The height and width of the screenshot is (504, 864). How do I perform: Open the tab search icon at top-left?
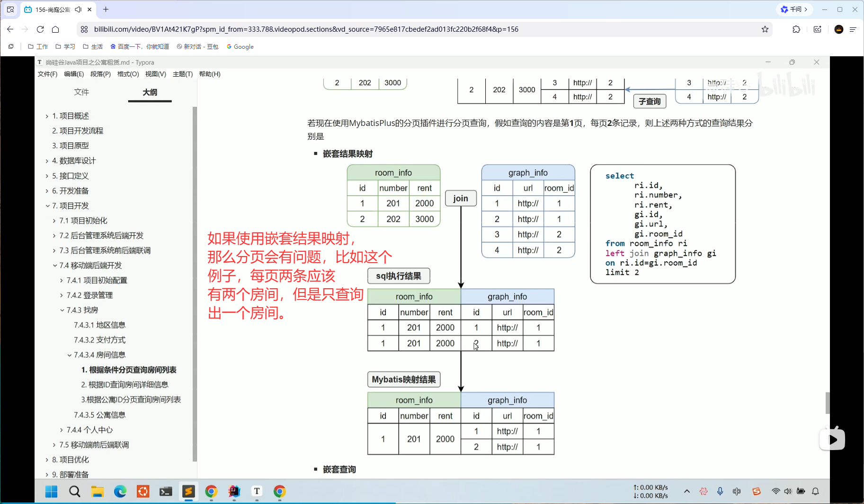point(10,9)
